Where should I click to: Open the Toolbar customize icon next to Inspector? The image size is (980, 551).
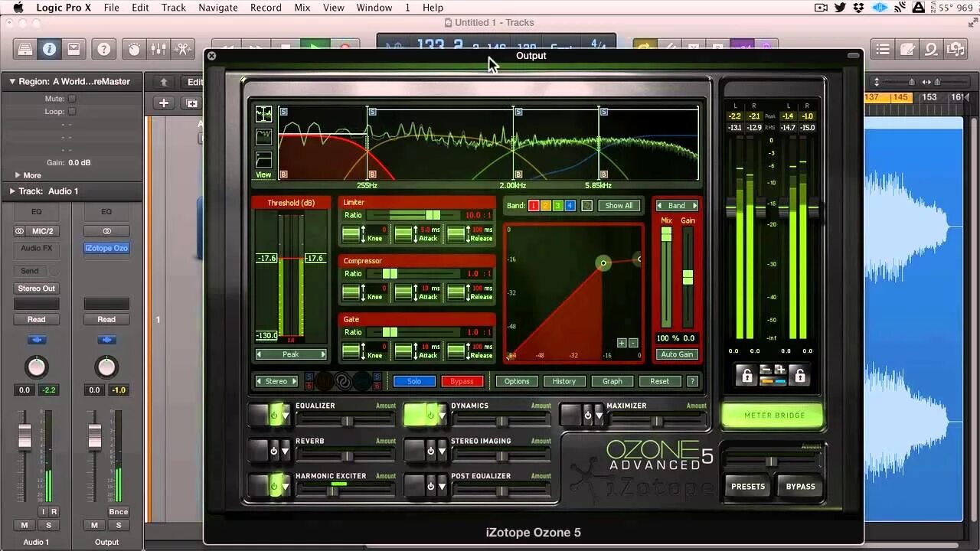[73, 49]
